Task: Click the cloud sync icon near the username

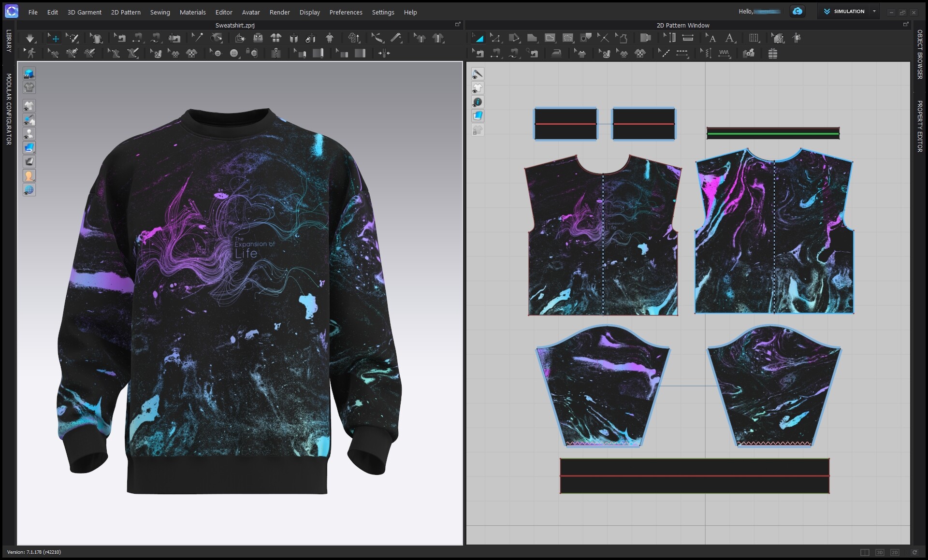Action: [x=797, y=11]
